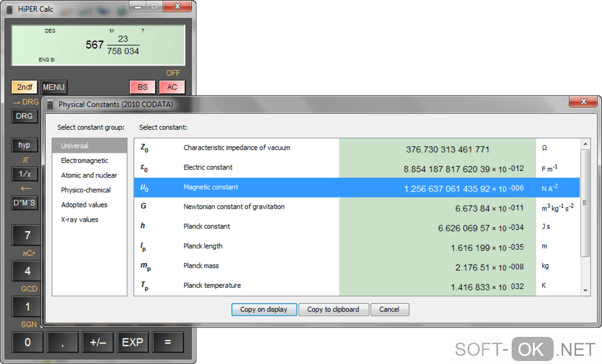Close the Physical Constants dialog
This screenshot has height=364, width=602.
coord(584,101)
